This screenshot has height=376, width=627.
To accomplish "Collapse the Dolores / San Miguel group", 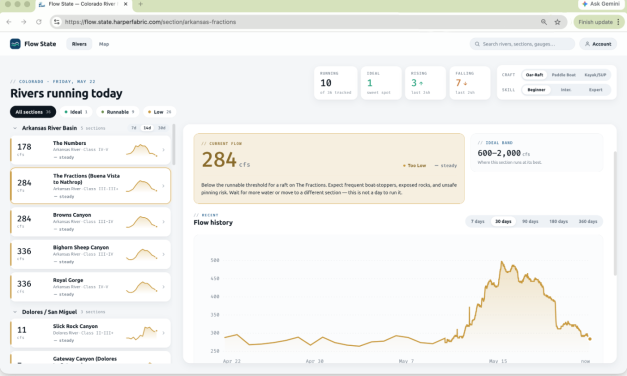I will [x=15, y=312].
